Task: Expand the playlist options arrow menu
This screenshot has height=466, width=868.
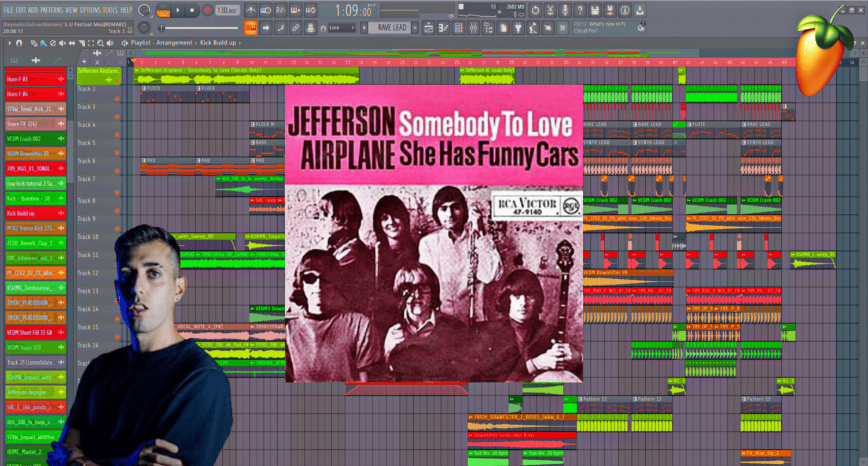Action: (x=10, y=43)
